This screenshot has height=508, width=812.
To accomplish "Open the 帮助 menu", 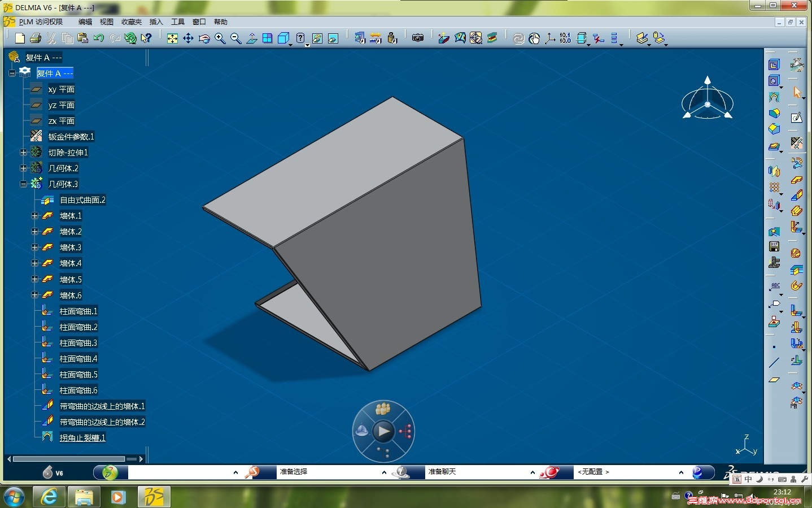I will [x=221, y=22].
